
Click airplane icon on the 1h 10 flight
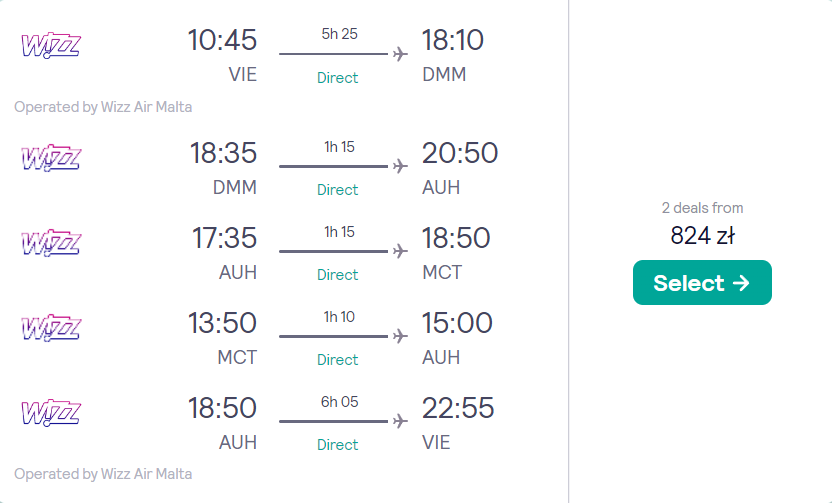[x=401, y=337]
